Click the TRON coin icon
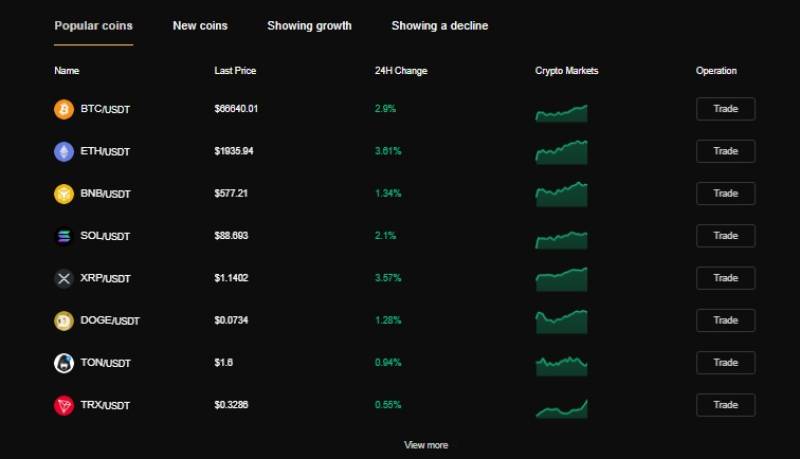800x459 pixels. (64, 405)
